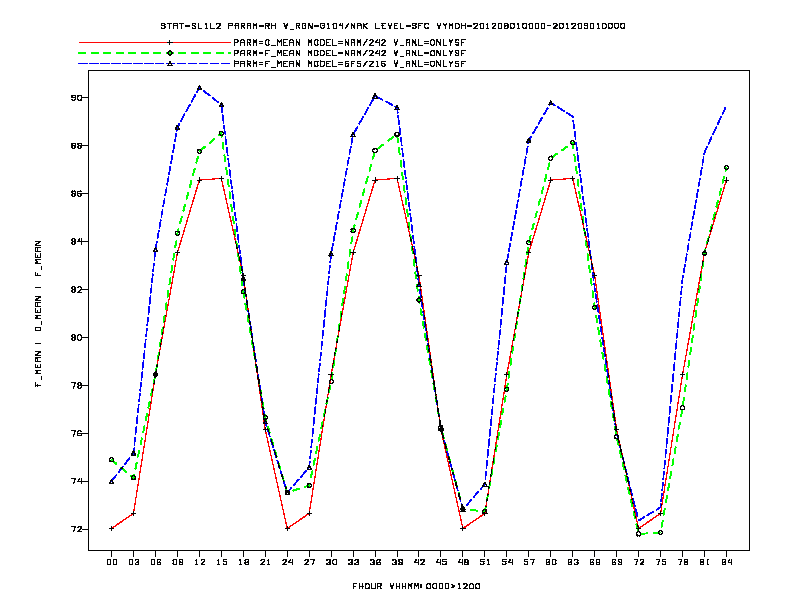The image size is (792, 612).
Task: Click the y-axis tick label 74
Action: (x=76, y=481)
